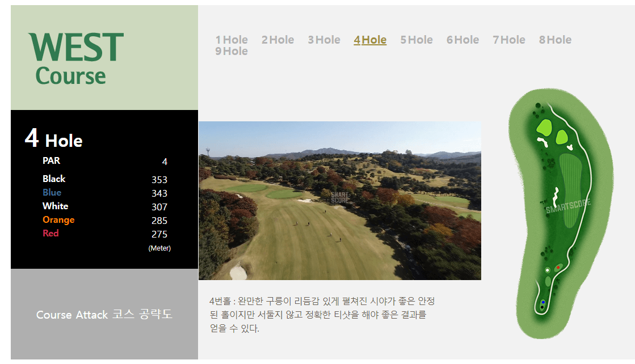This screenshot has width=635, height=364.
Task: Go to the 9 Hole page
Action: tap(232, 51)
